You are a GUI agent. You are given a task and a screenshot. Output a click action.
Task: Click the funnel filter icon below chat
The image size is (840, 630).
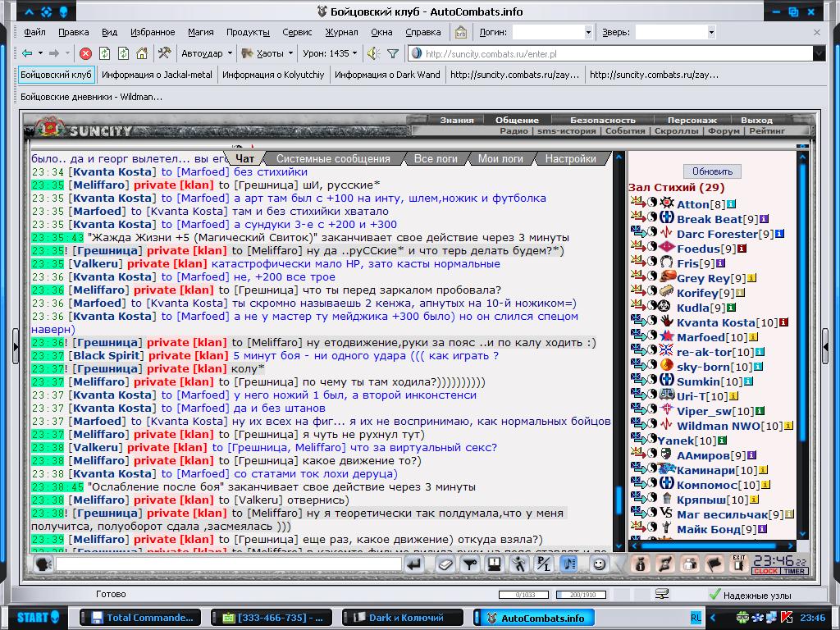(x=470, y=564)
